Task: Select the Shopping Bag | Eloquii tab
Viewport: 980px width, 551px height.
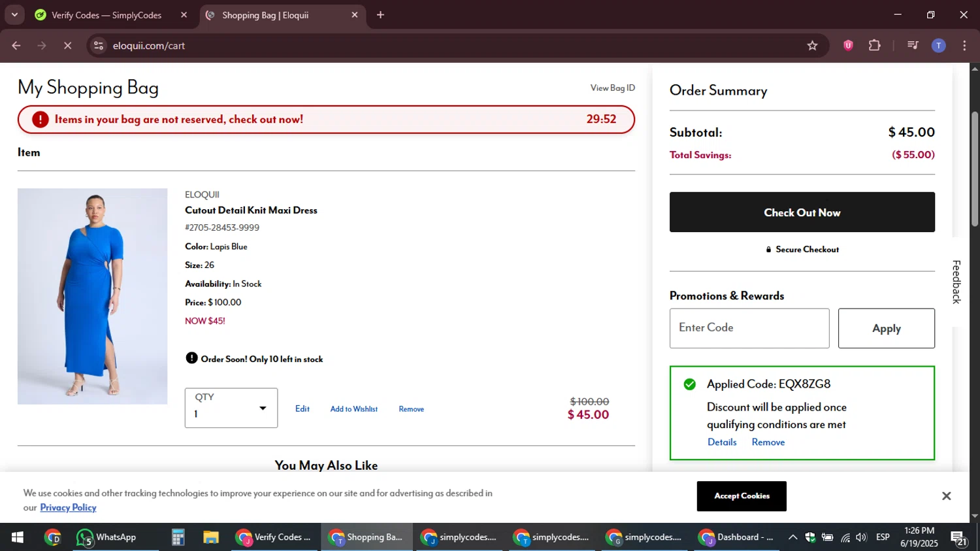Action: (x=265, y=15)
